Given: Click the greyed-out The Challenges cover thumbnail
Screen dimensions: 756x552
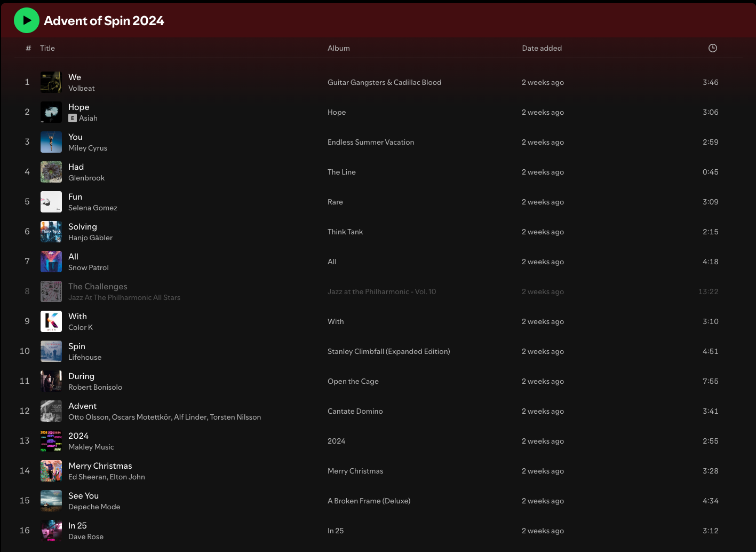Looking at the screenshot, I should point(51,291).
